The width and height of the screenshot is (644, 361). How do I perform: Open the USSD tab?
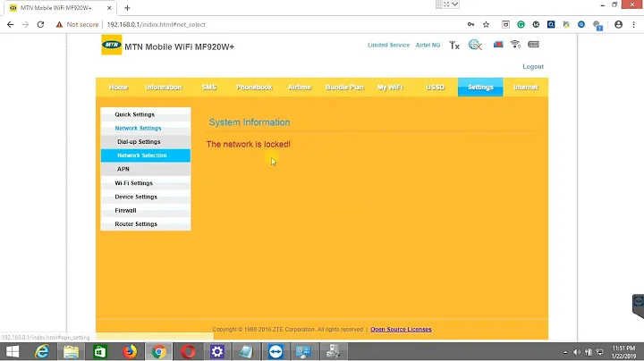pyautogui.click(x=435, y=88)
